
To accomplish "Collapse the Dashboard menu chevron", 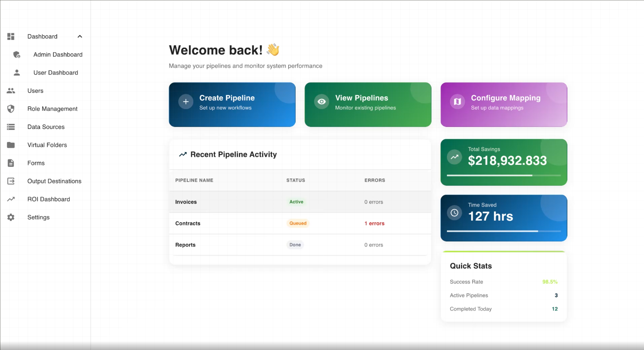I will click(x=80, y=37).
